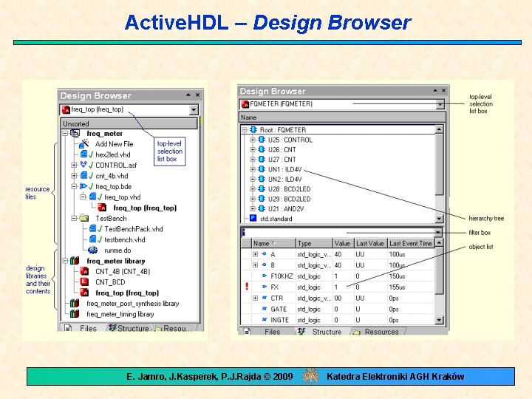Expand the CONTROL.asf node
The height and width of the screenshot is (399, 532).
[x=75, y=166]
